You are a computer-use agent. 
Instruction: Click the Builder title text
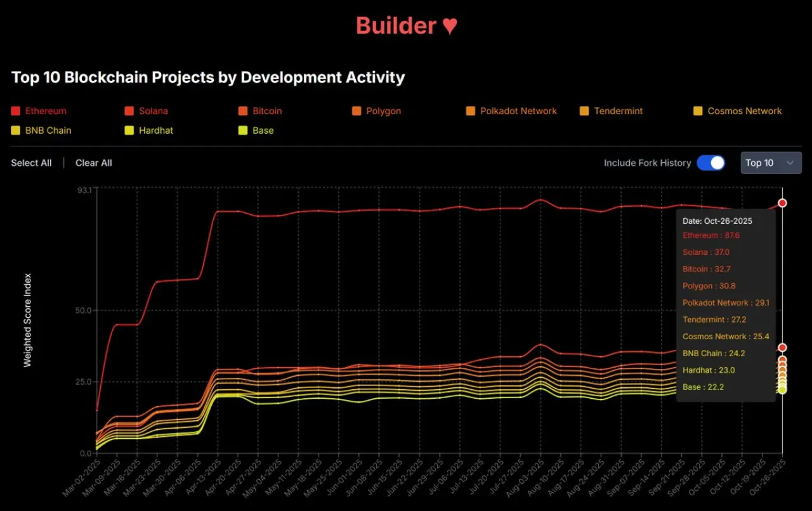(x=396, y=26)
